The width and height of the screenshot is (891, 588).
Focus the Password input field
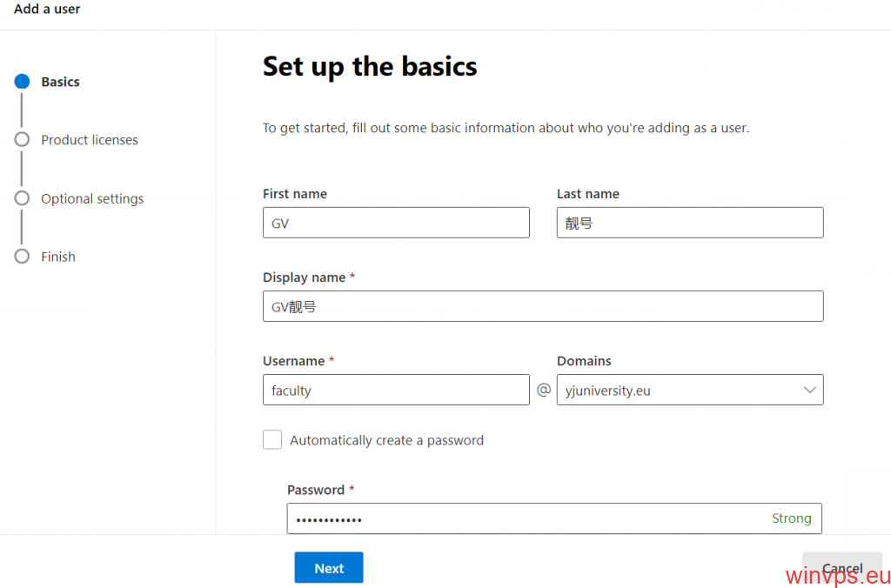522,519
